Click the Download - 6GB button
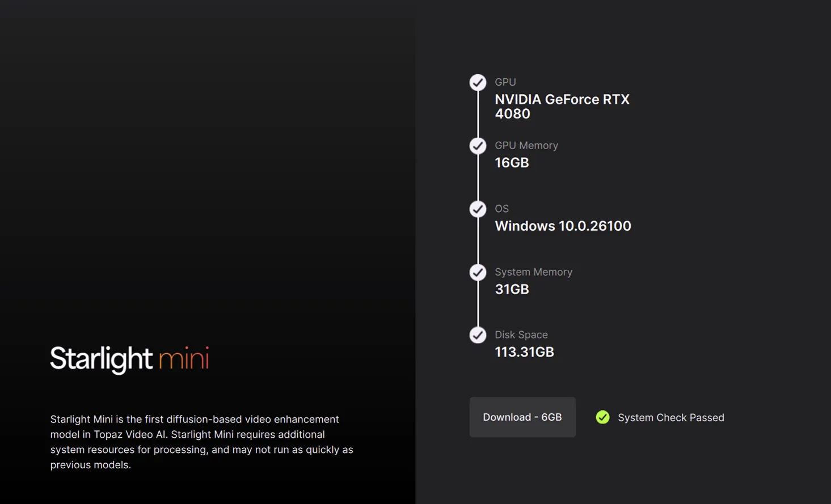Image resolution: width=831 pixels, height=504 pixels. click(x=522, y=417)
